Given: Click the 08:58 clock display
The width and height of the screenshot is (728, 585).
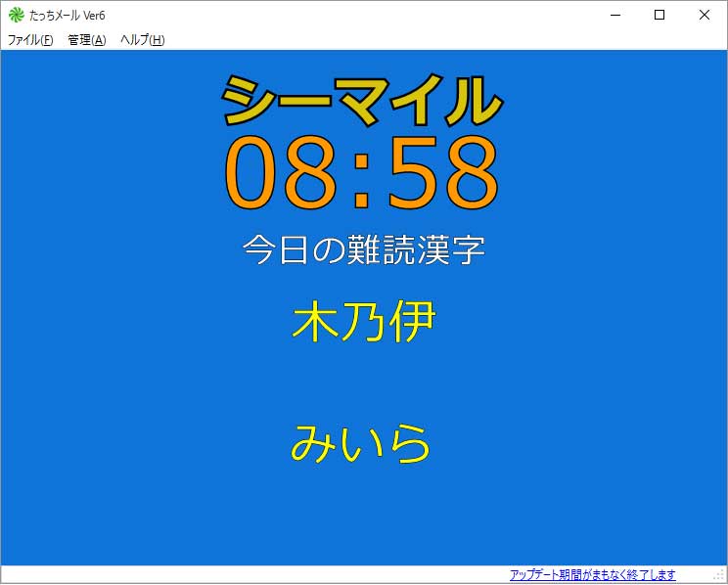Looking at the screenshot, I should (362, 172).
